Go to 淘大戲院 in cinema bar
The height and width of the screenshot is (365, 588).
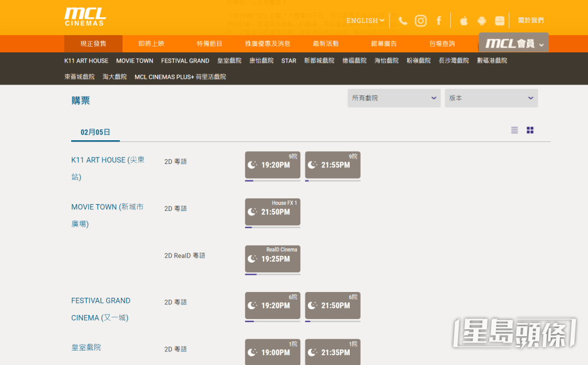[x=115, y=76]
